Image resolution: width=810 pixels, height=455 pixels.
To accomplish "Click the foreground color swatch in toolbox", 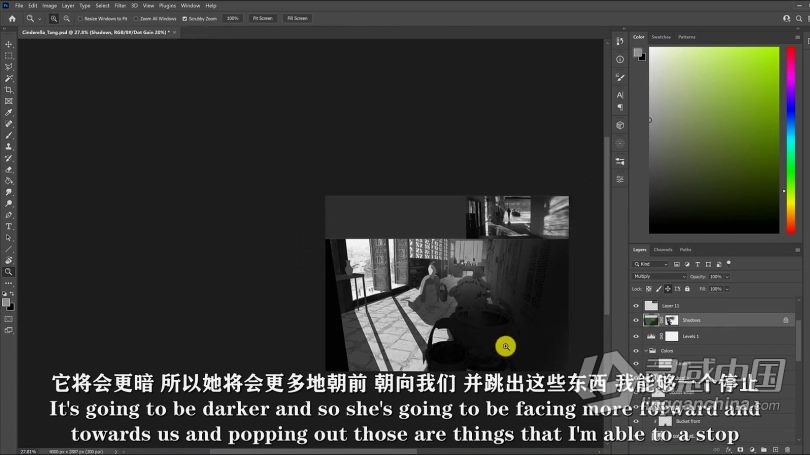I will click(x=6, y=302).
